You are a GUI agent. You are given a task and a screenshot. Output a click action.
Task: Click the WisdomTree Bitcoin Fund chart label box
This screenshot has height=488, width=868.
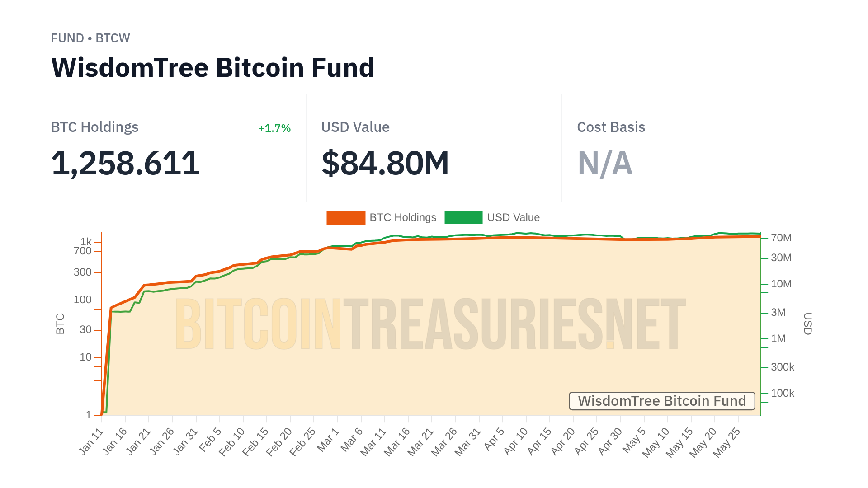coord(662,401)
